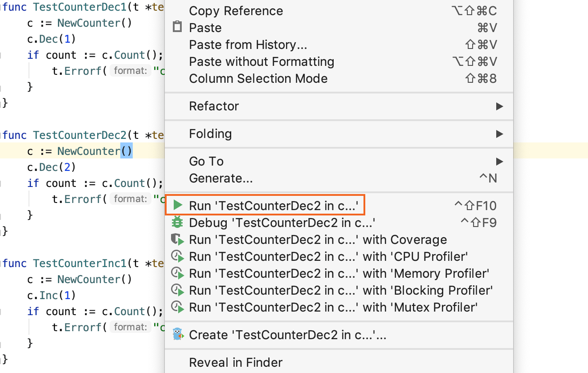Click the Memory Profiler run icon
Image resolution: width=588 pixels, height=373 pixels.
(x=178, y=273)
